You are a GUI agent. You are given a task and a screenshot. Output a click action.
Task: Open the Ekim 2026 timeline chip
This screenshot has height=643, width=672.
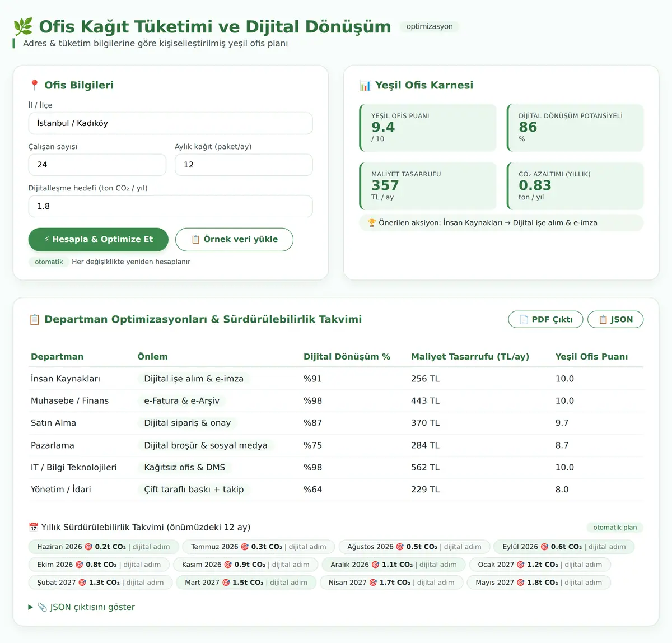[99, 565]
